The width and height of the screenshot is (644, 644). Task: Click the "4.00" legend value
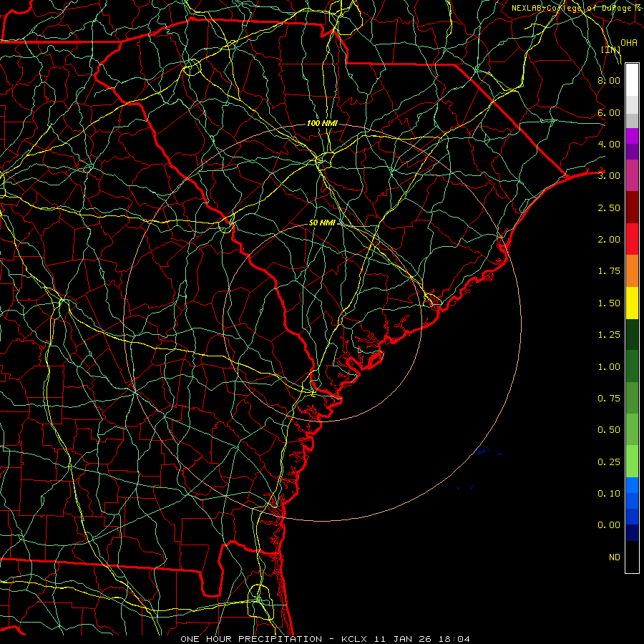pos(609,144)
